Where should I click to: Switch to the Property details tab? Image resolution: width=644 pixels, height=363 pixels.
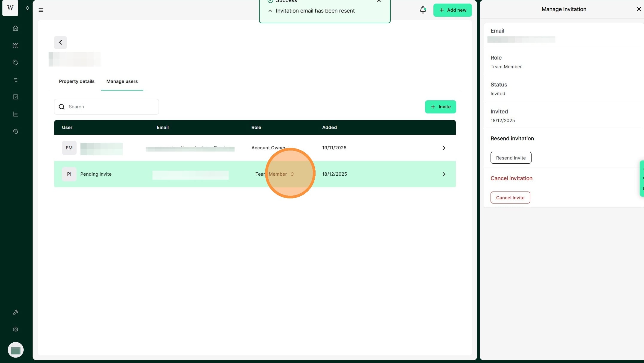coord(77,81)
